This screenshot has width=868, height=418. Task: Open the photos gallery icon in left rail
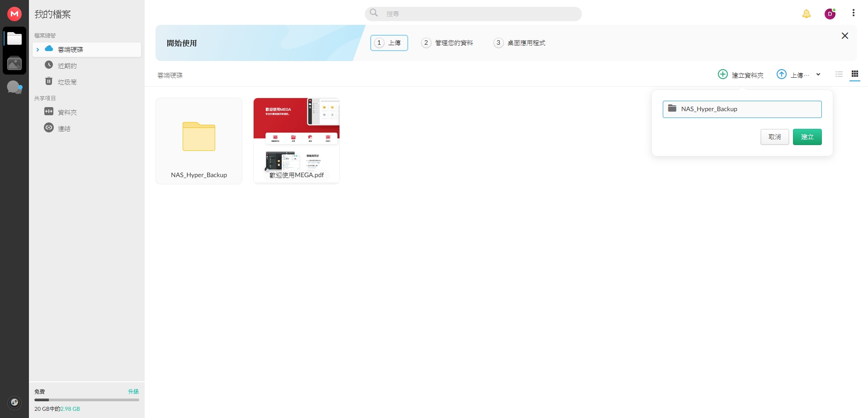pyautogui.click(x=14, y=63)
